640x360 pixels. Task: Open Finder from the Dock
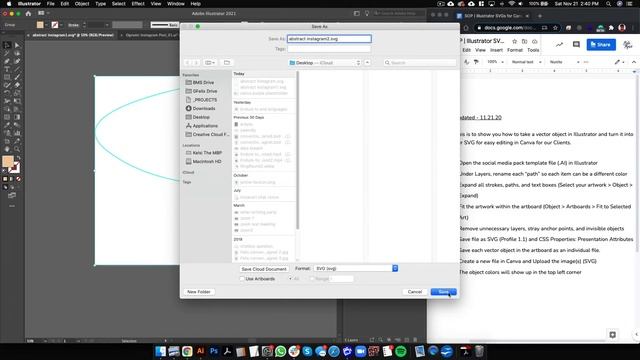[160, 351]
